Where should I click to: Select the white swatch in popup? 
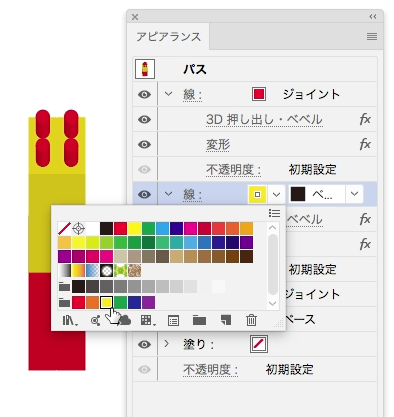[92, 229]
